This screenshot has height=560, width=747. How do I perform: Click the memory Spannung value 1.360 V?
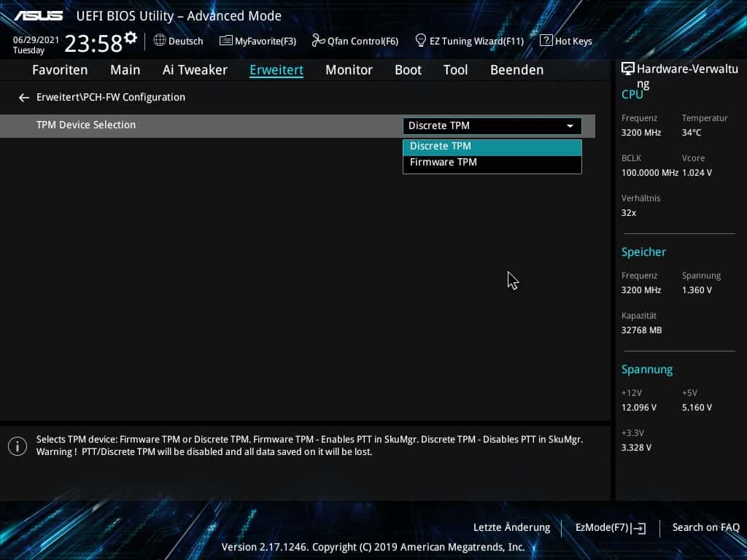tap(697, 290)
